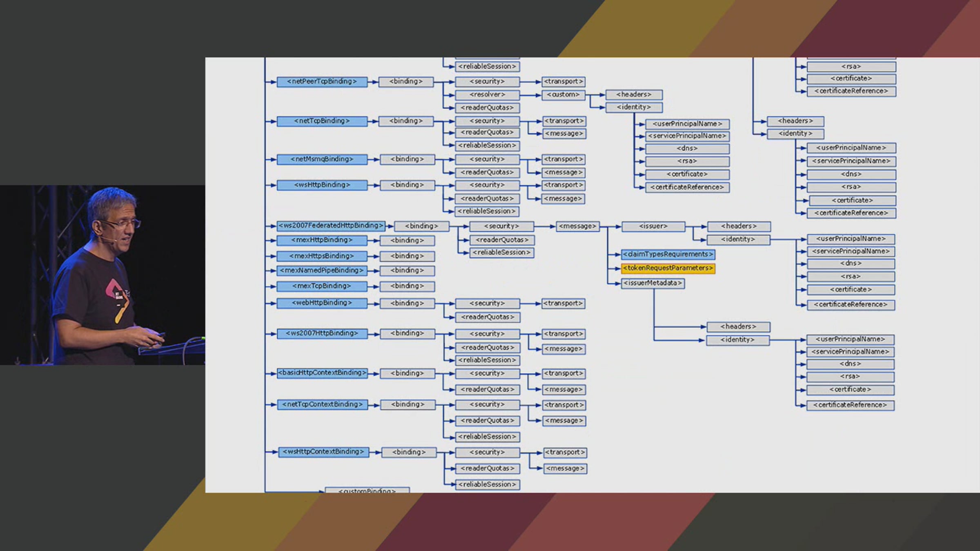Select the mexTcpBinding node
Image resolution: width=980 pixels, height=551 pixels.
(322, 286)
